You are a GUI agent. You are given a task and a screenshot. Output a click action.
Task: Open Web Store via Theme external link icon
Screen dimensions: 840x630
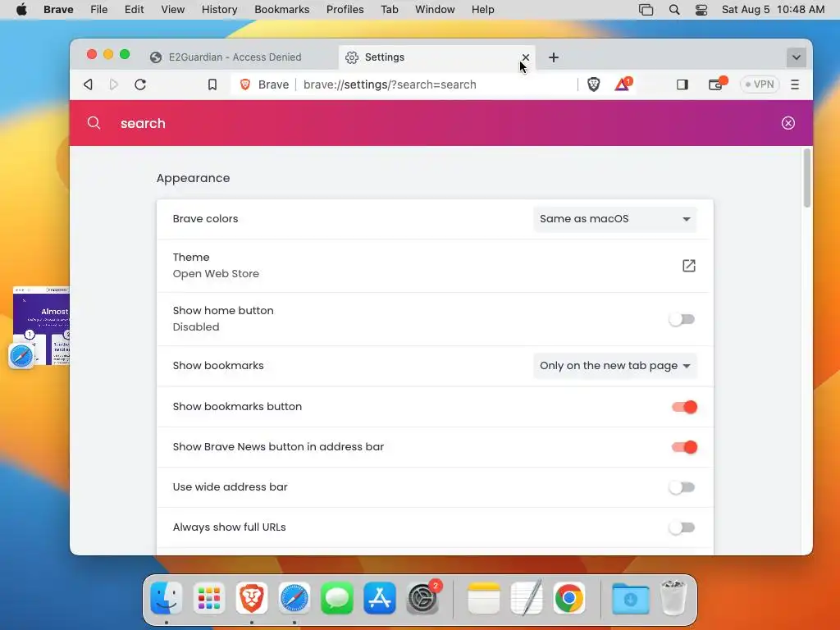[689, 266]
